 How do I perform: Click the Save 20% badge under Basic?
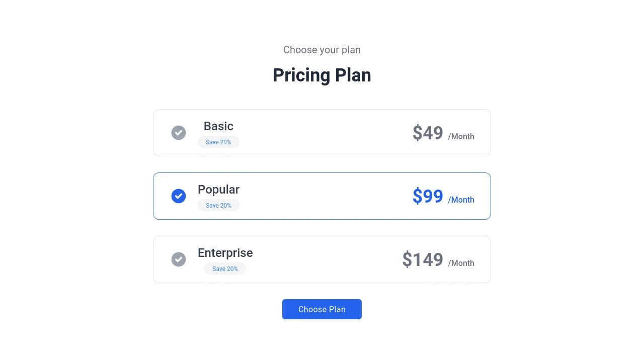click(x=218, y=142)
